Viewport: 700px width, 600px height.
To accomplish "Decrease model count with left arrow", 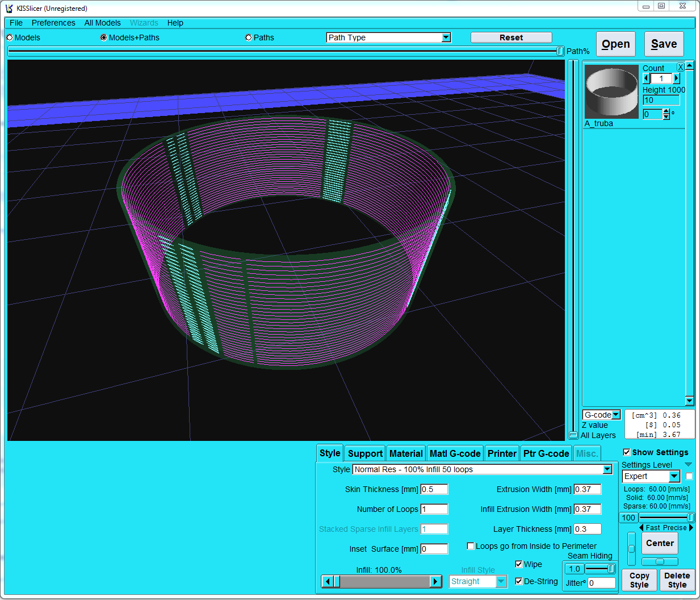I will [646, 78].
